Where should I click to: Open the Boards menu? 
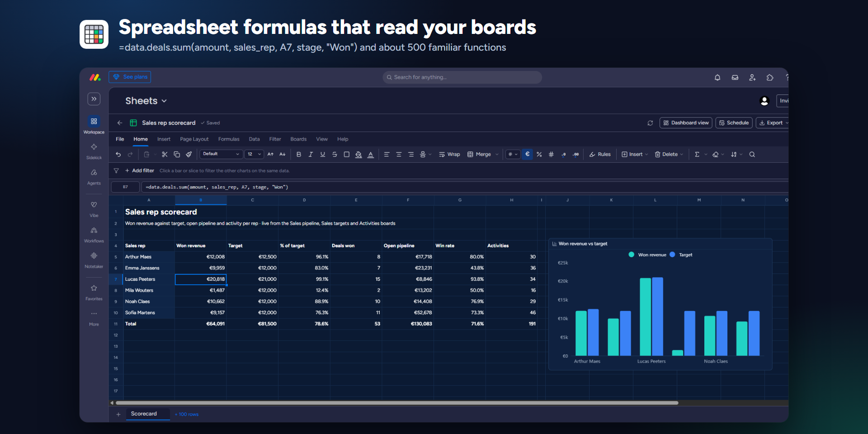298,139
